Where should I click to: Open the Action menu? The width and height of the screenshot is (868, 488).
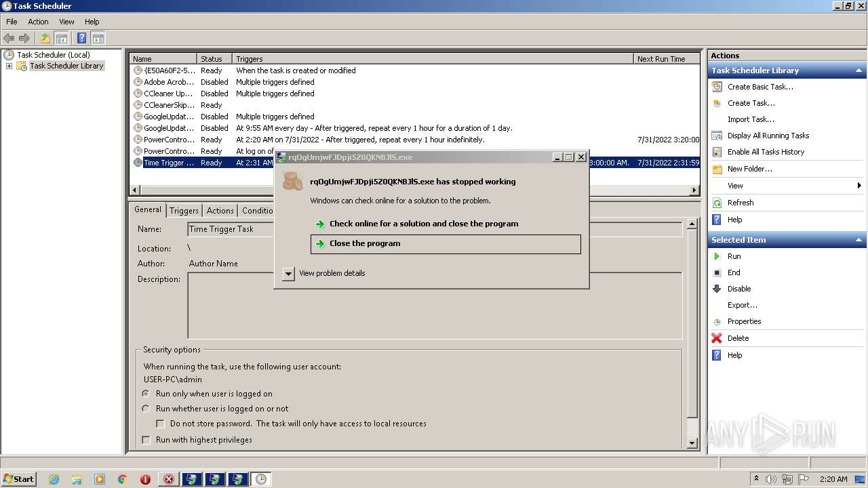pos(38,22)
